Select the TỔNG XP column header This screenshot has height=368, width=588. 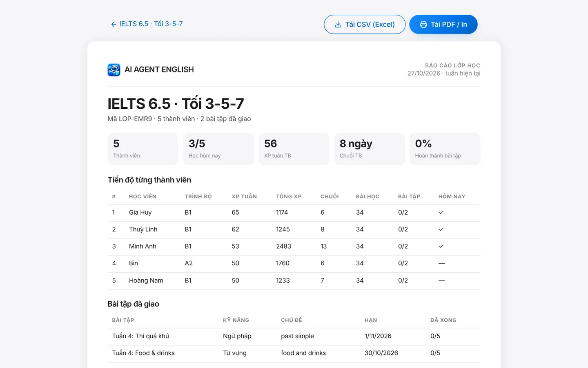289,197
